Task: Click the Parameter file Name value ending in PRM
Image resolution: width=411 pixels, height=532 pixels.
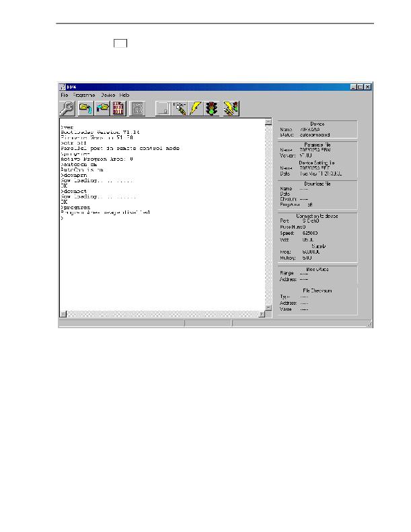Action: pos(315,149)
